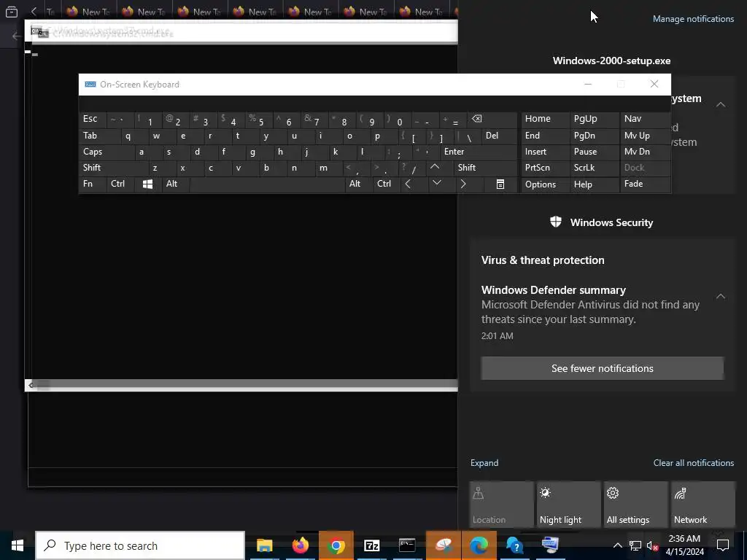This screenshot has height=560, width=747.
Task: Toggle the Location quick action
Action: pos(501,504)
